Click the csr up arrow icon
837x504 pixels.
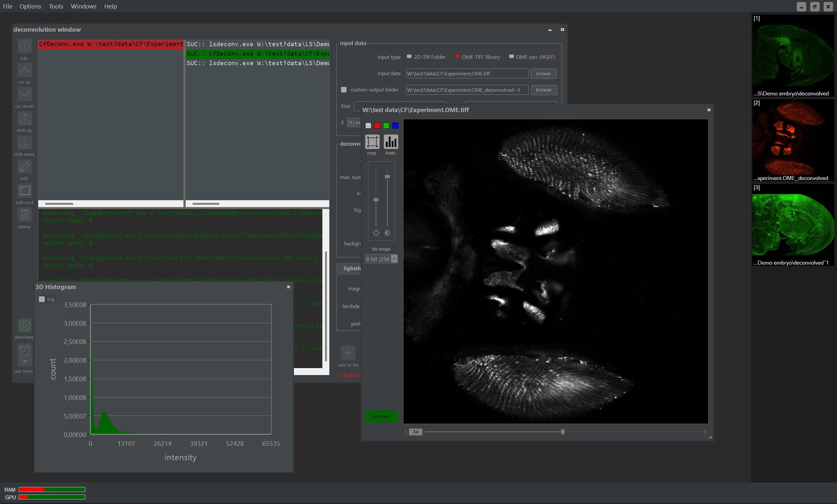[x=25, y=70]
